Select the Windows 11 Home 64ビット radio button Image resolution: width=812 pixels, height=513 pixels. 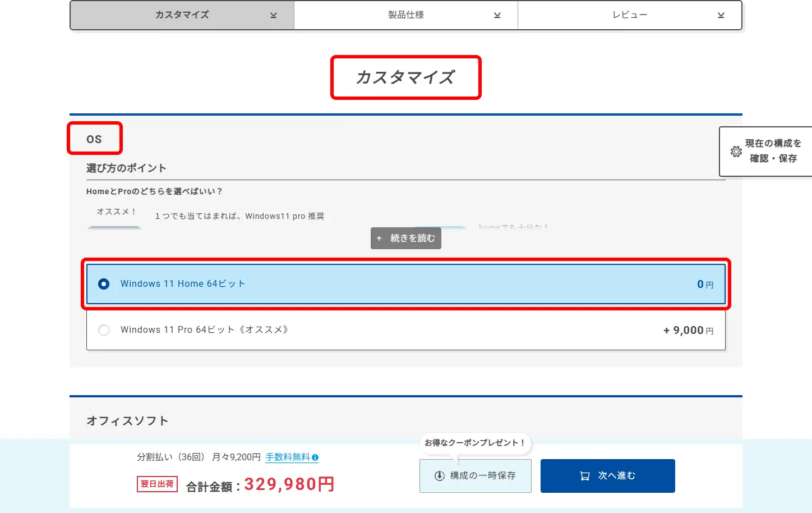[104, 284]
